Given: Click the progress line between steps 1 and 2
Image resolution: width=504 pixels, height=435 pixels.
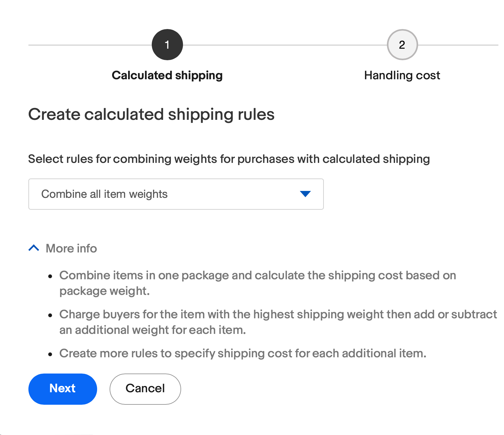Looking at the screenshot, I should click(284, 45).
